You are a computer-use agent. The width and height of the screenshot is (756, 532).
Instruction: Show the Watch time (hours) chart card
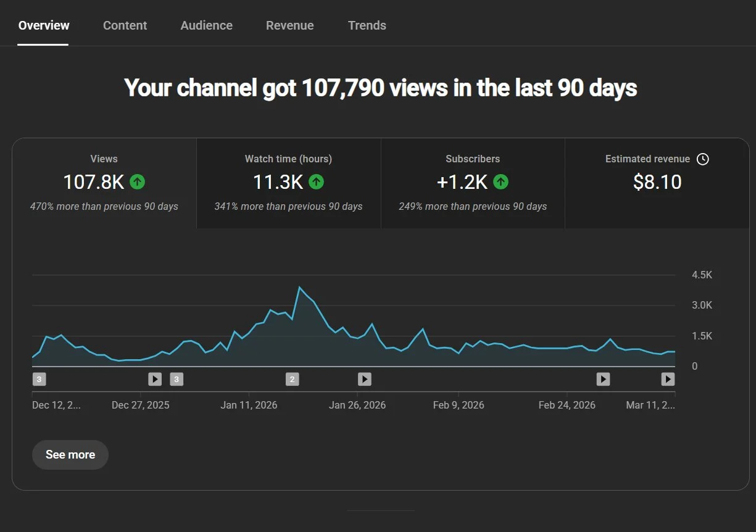coord(288,183)
